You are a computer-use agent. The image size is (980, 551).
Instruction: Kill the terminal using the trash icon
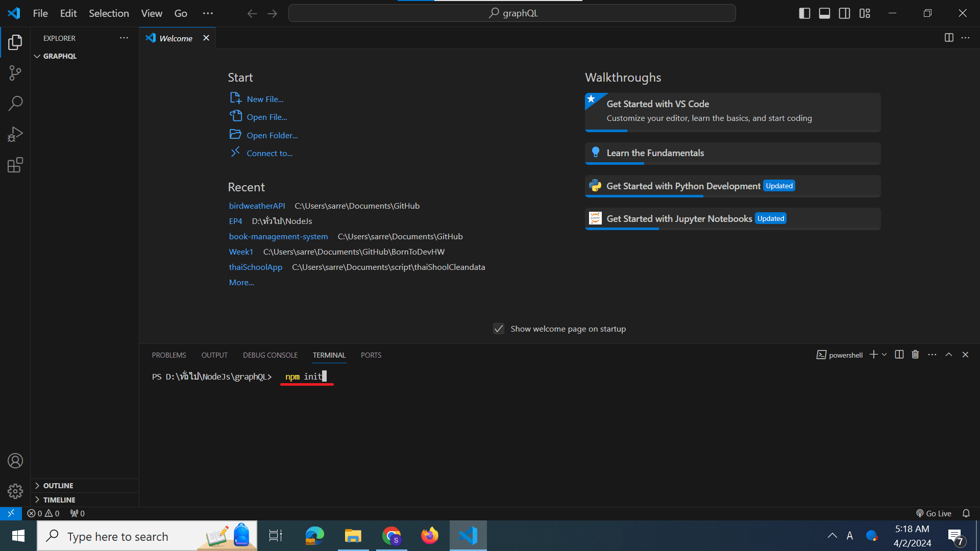tap(915, 354)
